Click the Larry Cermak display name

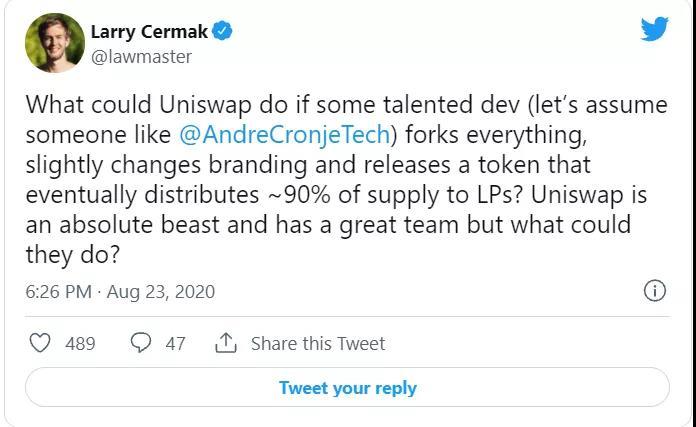[x=148, y=32]
